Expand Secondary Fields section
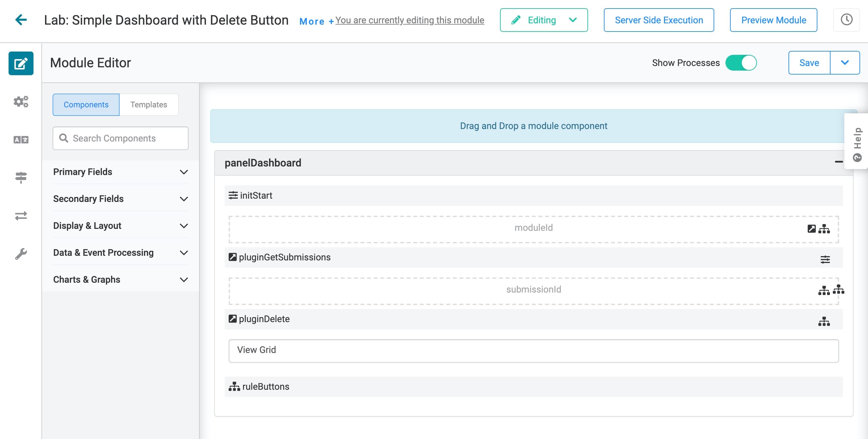The height and width of the screenshot is (439, 868). (x=121, y=199)
